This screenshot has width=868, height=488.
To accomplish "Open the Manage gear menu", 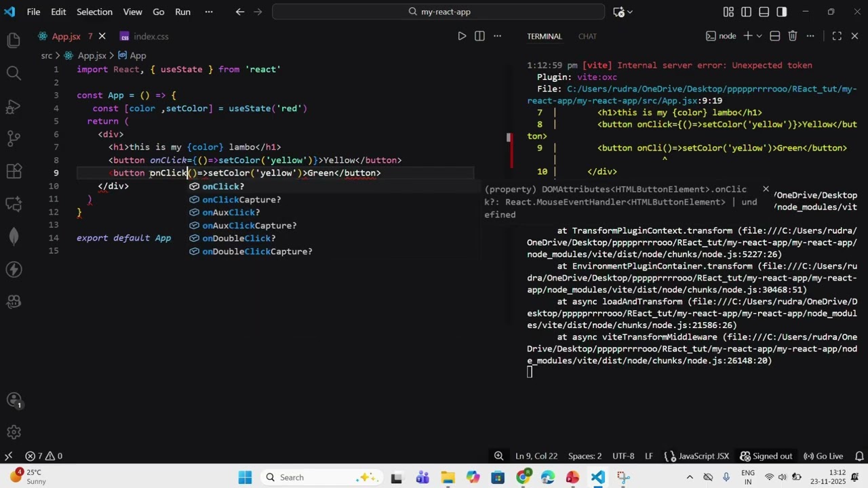I will (14, 432).
